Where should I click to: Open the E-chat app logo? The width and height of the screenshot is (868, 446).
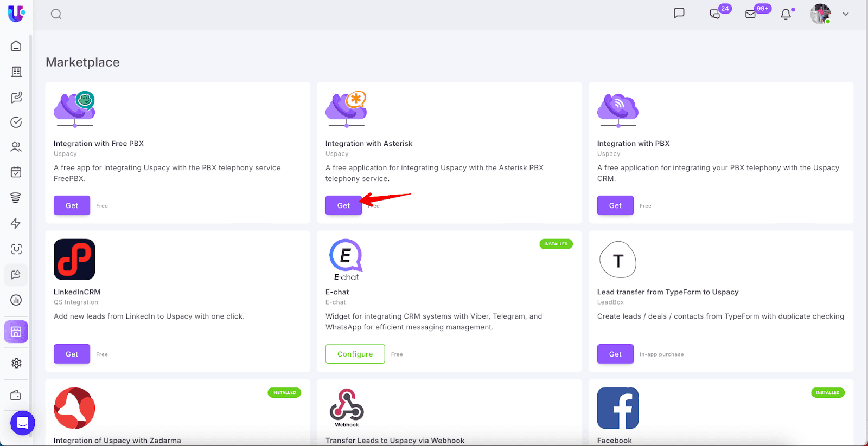(346, 260)
